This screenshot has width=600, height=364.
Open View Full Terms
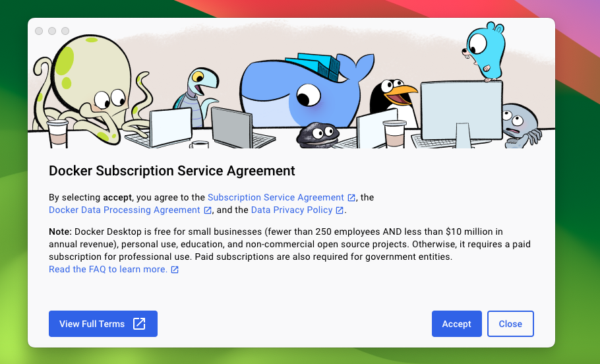click(103, 324)
